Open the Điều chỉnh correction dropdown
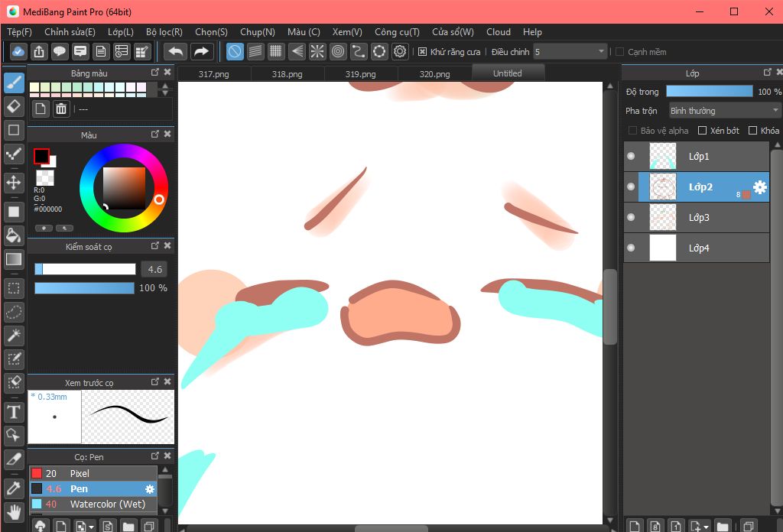Screen dimensions: 783x532 pos(570,52)
